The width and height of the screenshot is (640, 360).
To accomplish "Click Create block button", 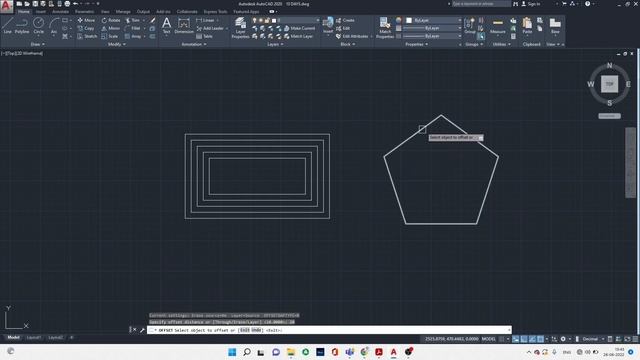I will (x=345, y=20).
